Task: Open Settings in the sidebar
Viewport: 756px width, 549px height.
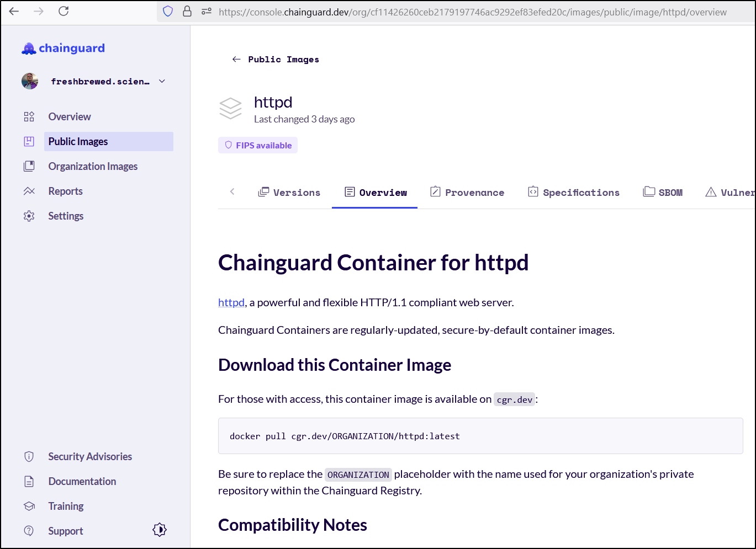Action: click(x=66, y=216)
